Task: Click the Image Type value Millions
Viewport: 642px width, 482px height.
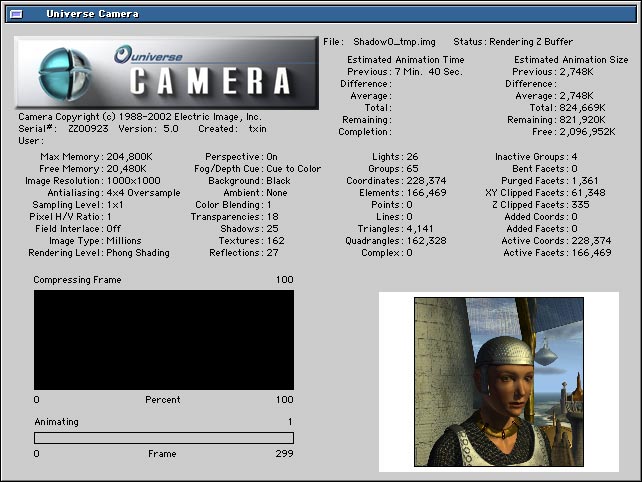Action: [124, 240]
